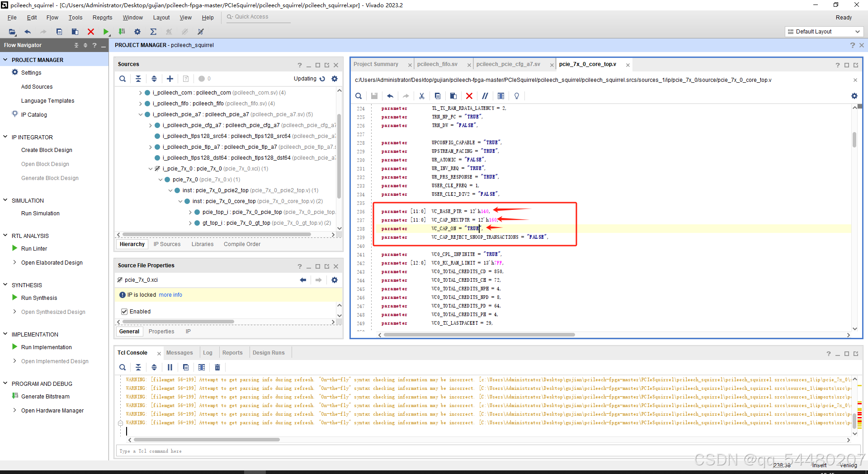The width and height of the screenshot is (868, 474).
Task: Collapse the IP INTEGRATOR section
Action: point(5,137)
